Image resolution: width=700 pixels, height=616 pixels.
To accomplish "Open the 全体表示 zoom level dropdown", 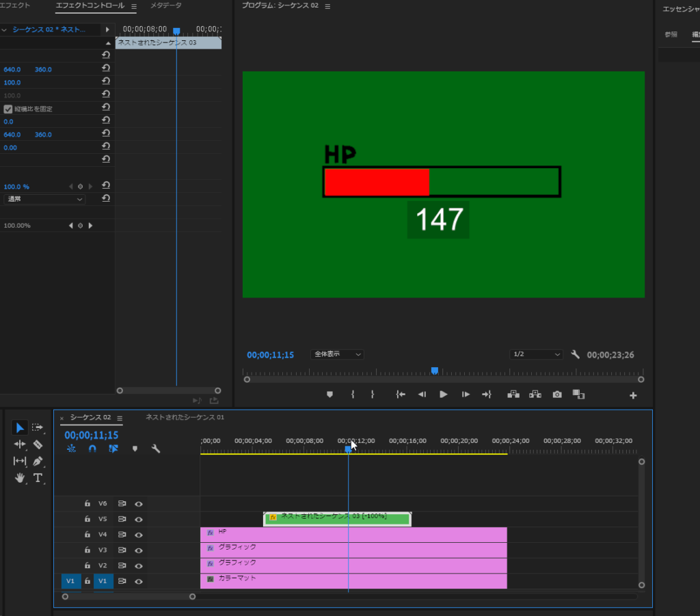I will [337, 355].
